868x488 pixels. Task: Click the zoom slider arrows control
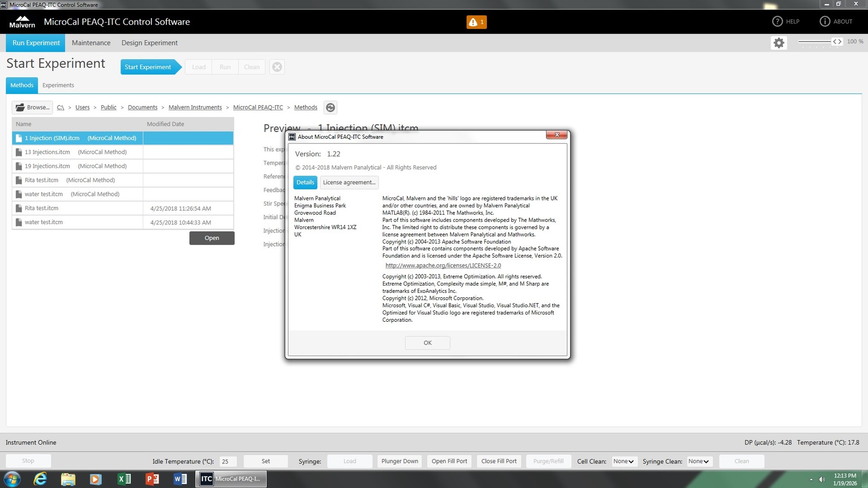(837, 42)
